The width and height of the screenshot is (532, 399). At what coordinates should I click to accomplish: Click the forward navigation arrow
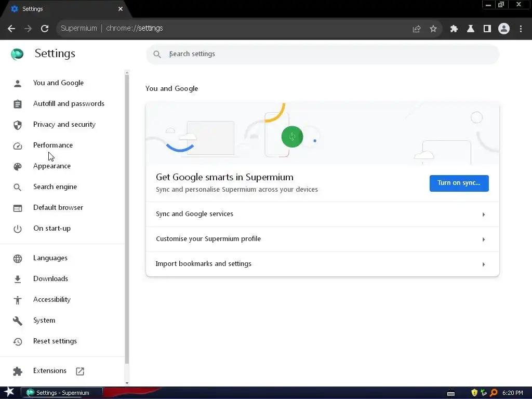click(x=28, y=29)
